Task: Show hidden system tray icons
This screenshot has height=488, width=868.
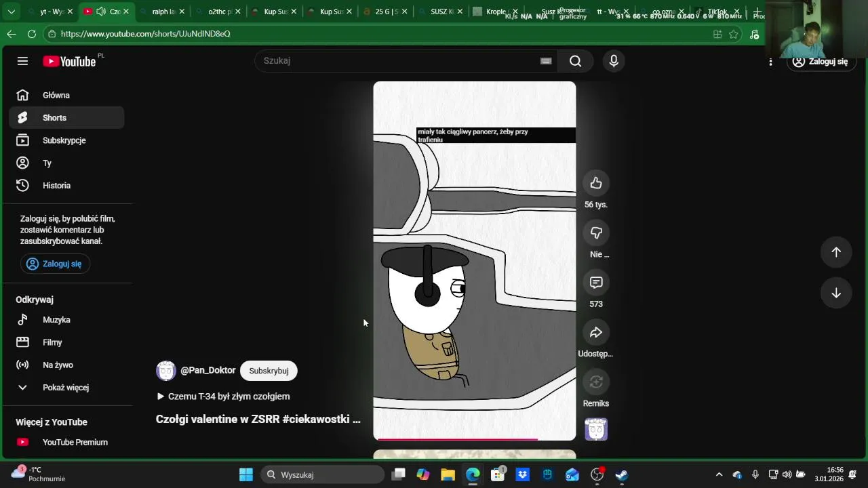Action: (719, 474)
